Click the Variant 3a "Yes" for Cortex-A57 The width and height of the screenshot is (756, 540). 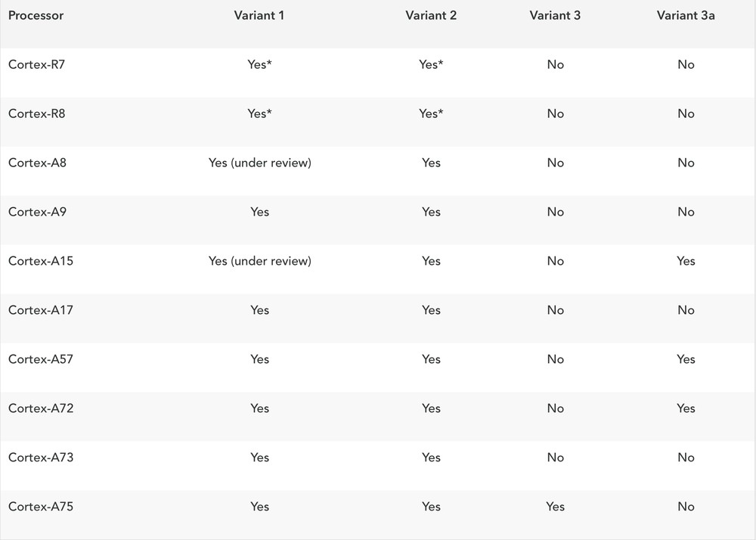[x=686, y=359]
